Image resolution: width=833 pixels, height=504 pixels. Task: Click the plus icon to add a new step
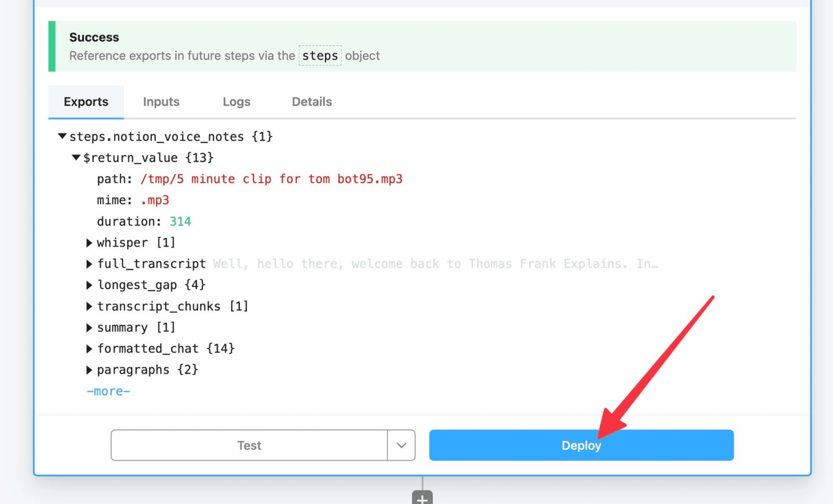click(x=423, y=499)
